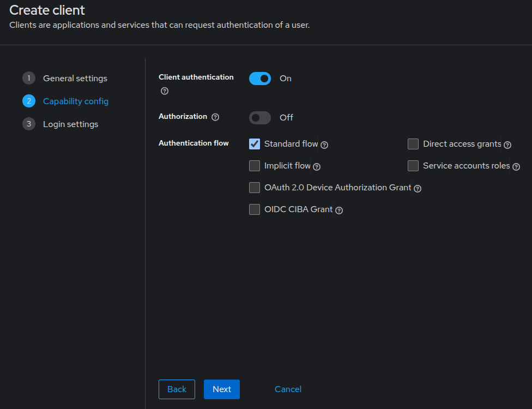Uncheck the Standard flow checkbox
This screenshot has height=409, width=532.
pyautogui.click(x=255, y=144)
